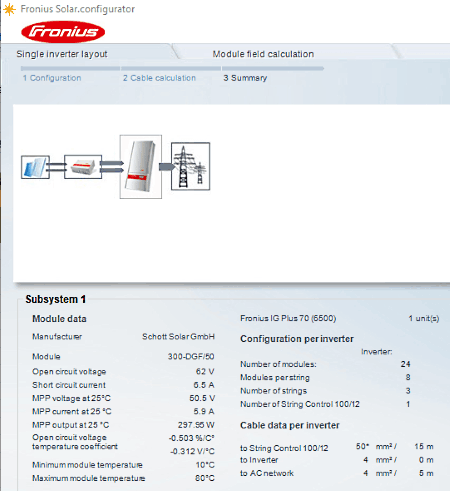Click manufacturer value Schott Solar GmbH

click(178, 336)
